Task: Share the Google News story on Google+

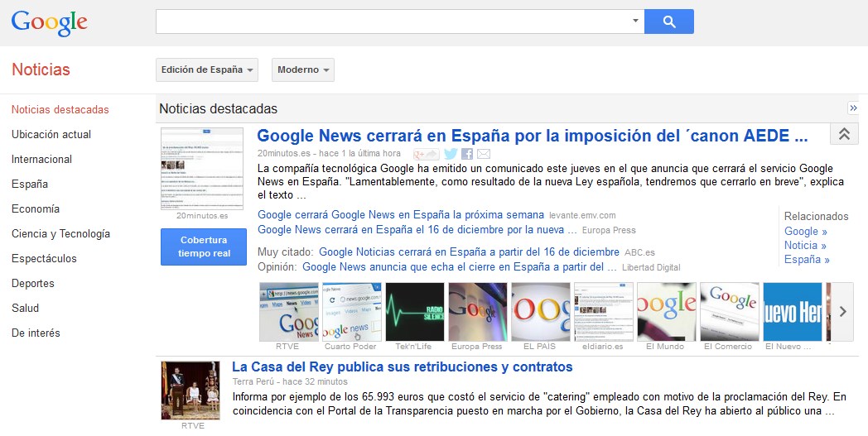Action: pos(427,154)
